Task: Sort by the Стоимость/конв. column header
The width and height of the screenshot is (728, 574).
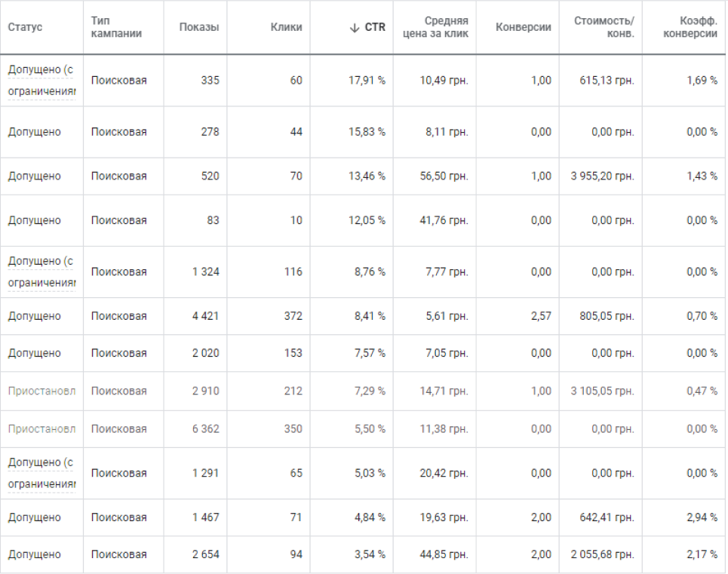Action: (x=604, y=27)
